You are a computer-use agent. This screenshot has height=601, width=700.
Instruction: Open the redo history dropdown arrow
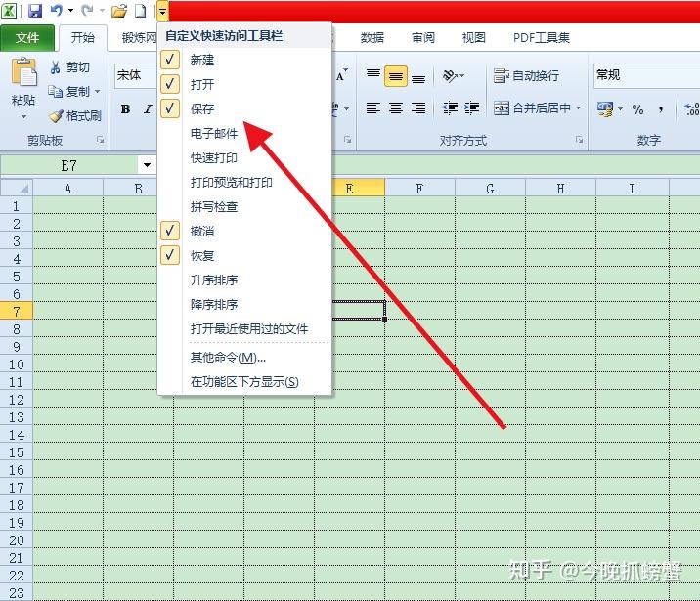click(102, 11)
